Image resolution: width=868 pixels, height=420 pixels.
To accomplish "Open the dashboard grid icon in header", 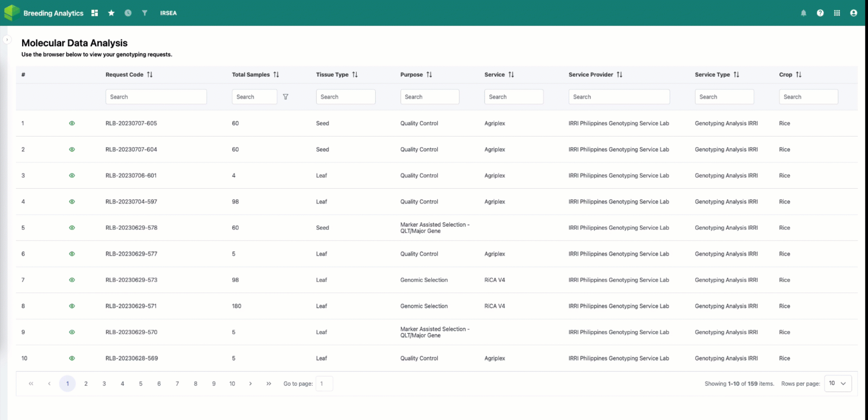I will tap(95, 13).
